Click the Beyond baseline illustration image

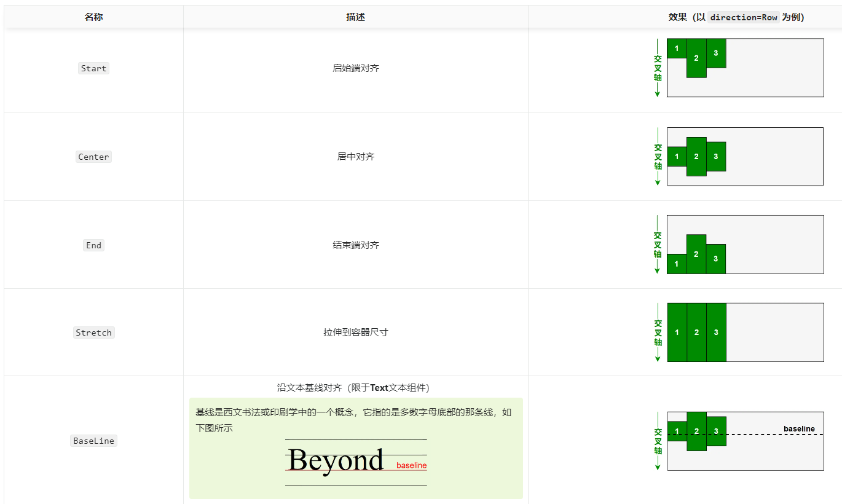(356, 462)
